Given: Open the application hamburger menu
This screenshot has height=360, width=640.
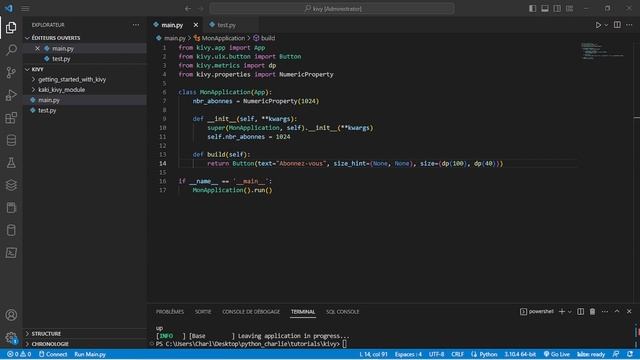Looking at the screenshot, I should 25,9.
